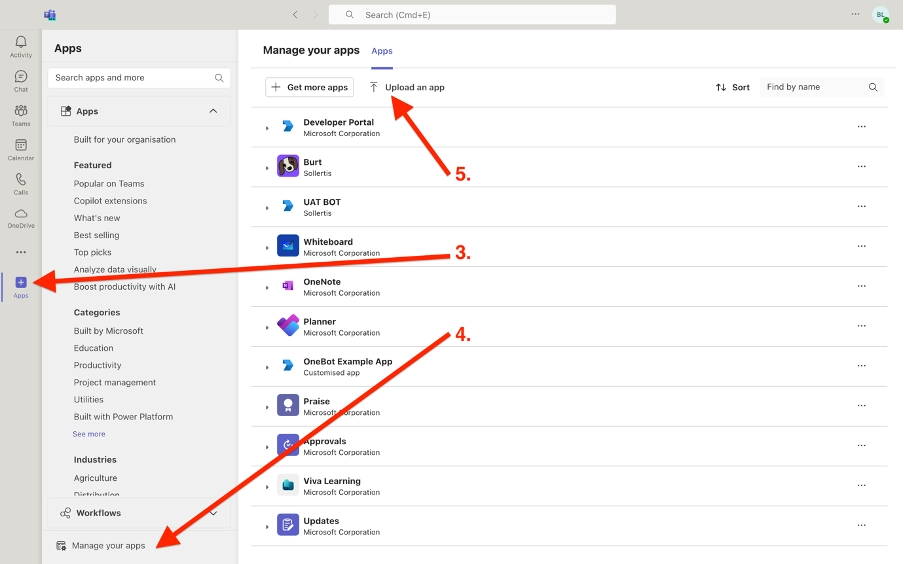Open Built for your organisation
The image size is (904, 564).
(x=125, y=140)
